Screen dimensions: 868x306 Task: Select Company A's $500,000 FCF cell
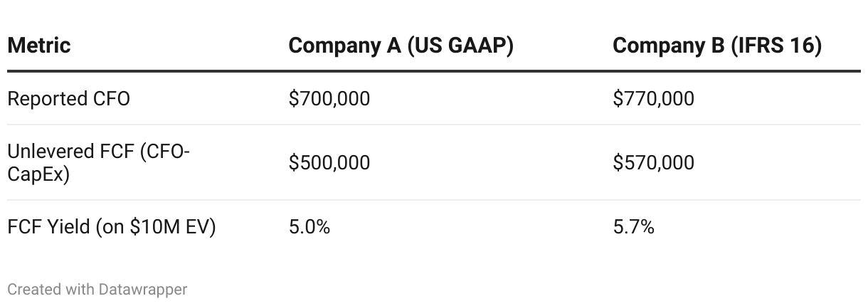tap(329, 162)
